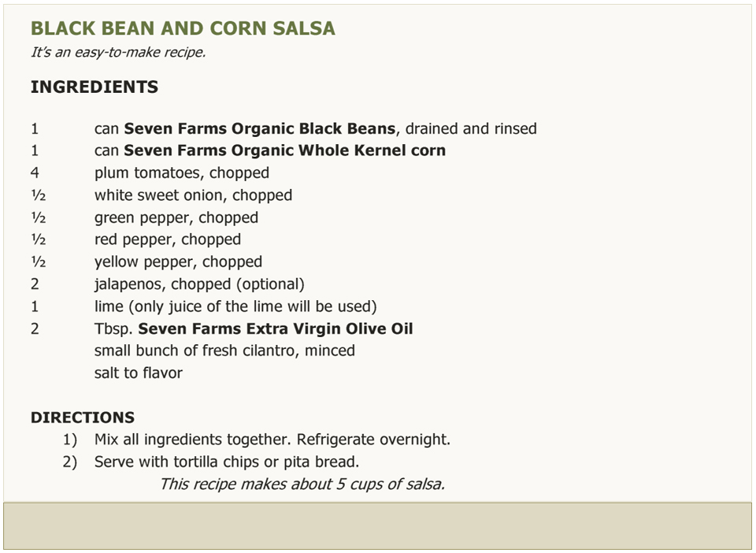Click the plum tomatoes, chopped line
The image size is (756, 553).
pos(182,173)
